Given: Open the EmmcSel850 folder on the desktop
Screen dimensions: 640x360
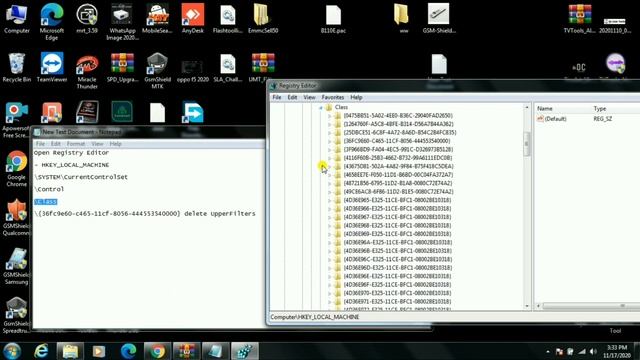Looking at the screenshot, I should 262,18.
